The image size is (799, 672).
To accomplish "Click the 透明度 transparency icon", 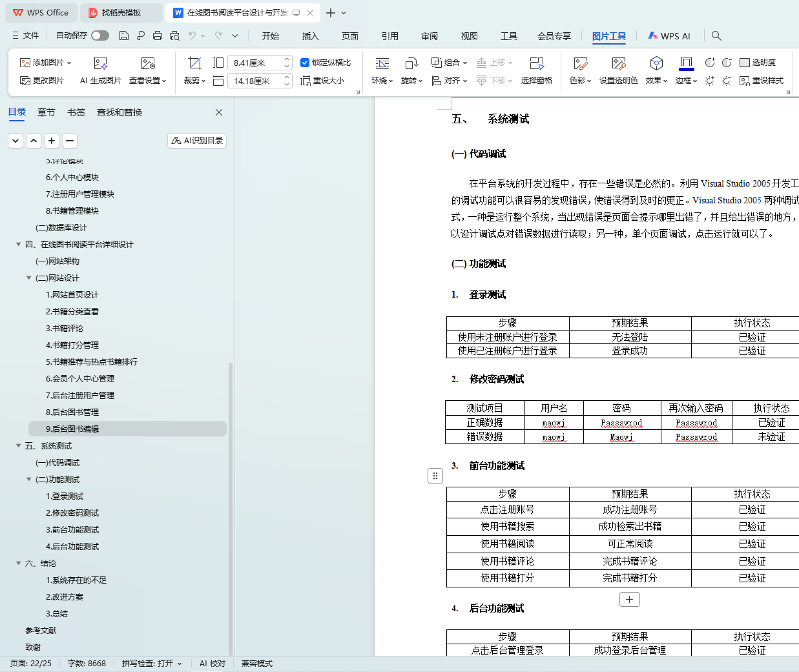I will point(745,63).
